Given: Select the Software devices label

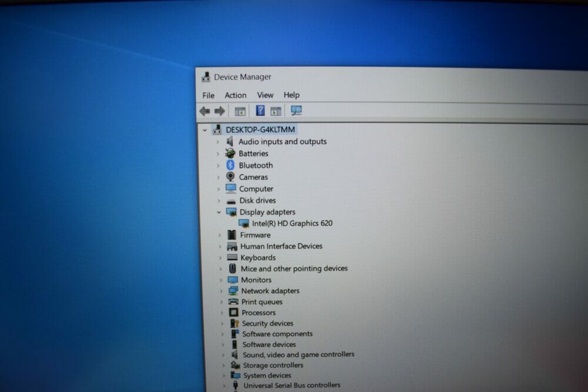Looking at the screenshot, I should [x=269, y=344].
